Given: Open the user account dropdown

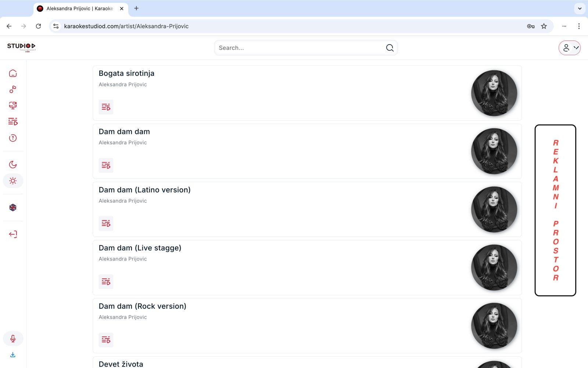Looking at the screenshot, I should tap(569, 48).
